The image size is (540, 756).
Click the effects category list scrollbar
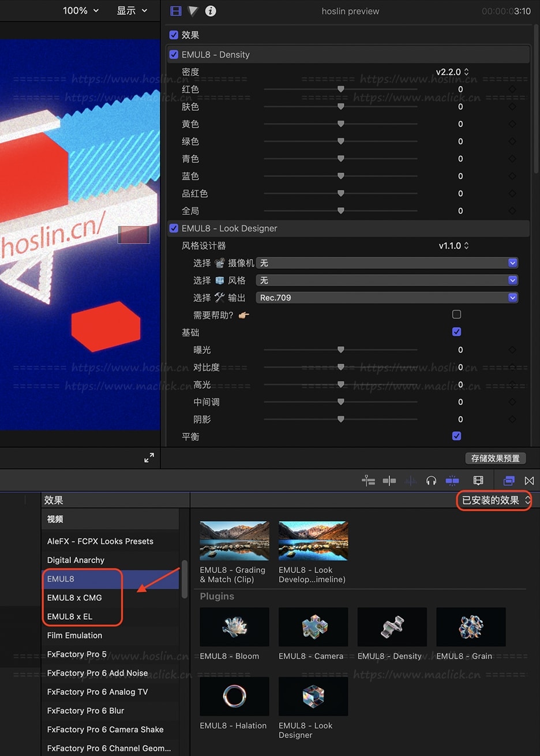tap(185, 579)
